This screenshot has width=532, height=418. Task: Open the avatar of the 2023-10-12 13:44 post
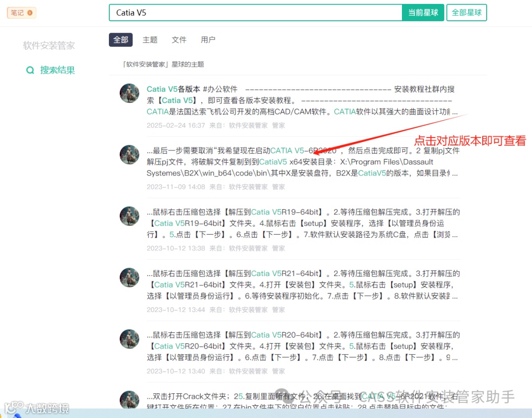tap(129, 278)
